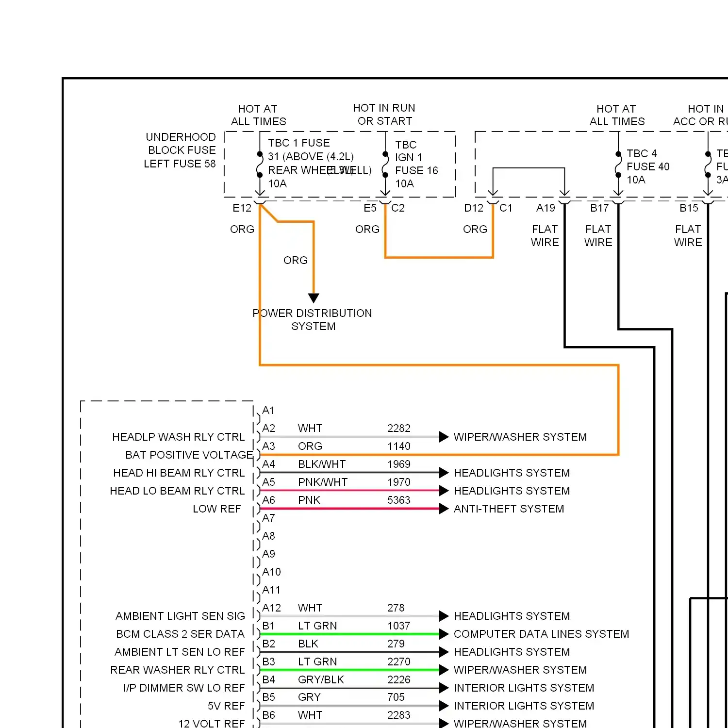Click circuit number 1970
Image resolution: width=728 pixels, height=728 pixels.
[398, 482]
